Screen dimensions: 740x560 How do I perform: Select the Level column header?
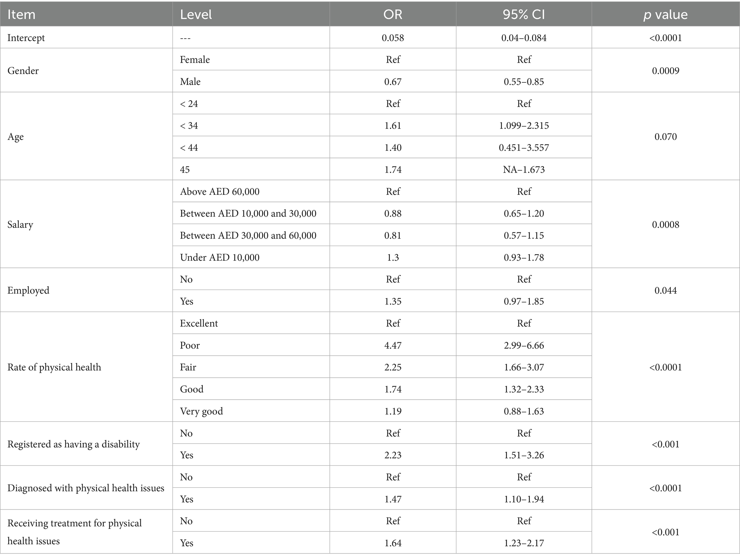tap(196, 14)
